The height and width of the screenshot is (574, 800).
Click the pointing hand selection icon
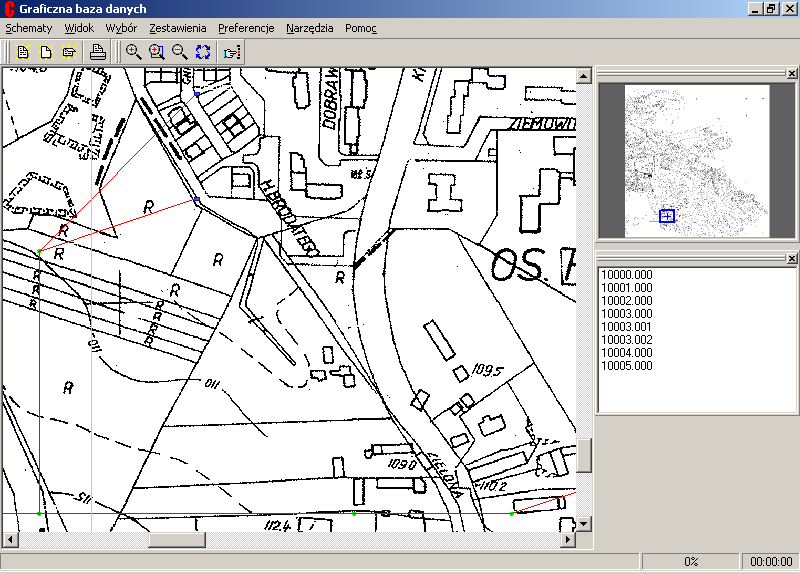(232, 52)
